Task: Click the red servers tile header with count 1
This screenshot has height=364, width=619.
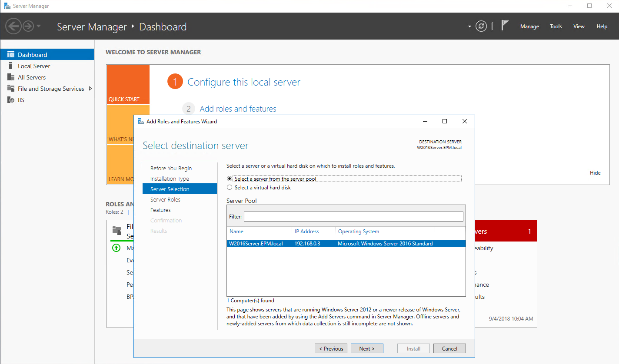Action: 506,232
